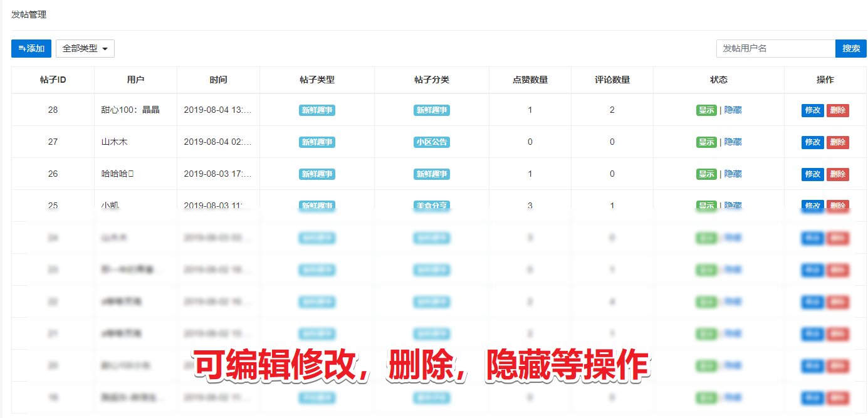Viewport: 868px width, 418px height.
Task: Click the 删除 button for post 28
Action: click(838, 110)
